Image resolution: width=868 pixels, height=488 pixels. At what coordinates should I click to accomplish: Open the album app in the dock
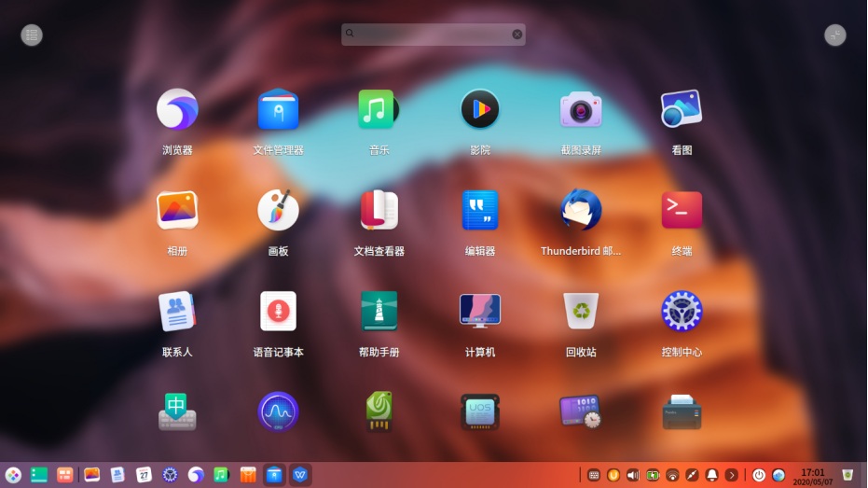click(x=92, y=475)
